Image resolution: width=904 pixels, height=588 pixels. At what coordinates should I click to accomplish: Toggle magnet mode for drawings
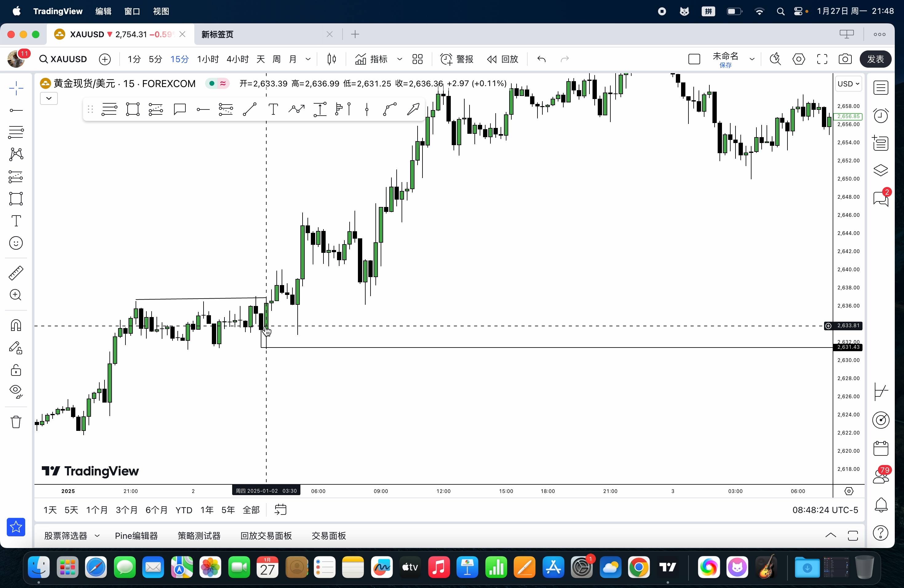(x=16, y=325)
